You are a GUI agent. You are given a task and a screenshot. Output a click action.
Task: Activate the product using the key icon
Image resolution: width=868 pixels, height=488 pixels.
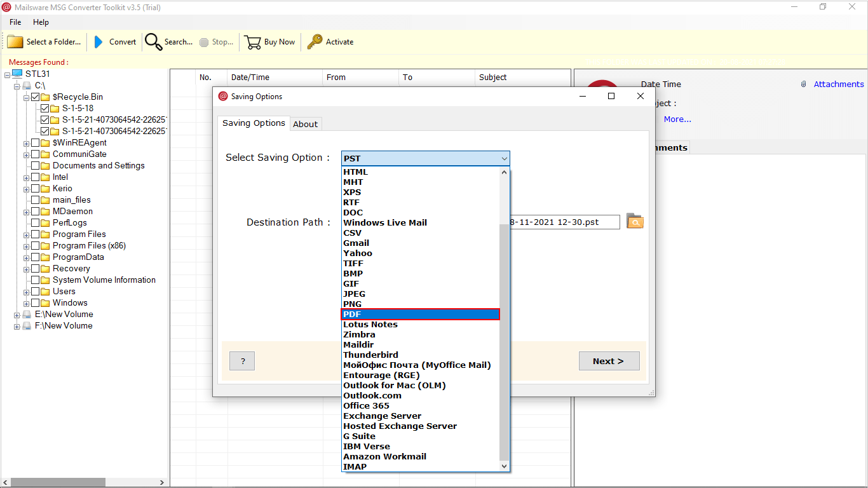coord(316,41)
